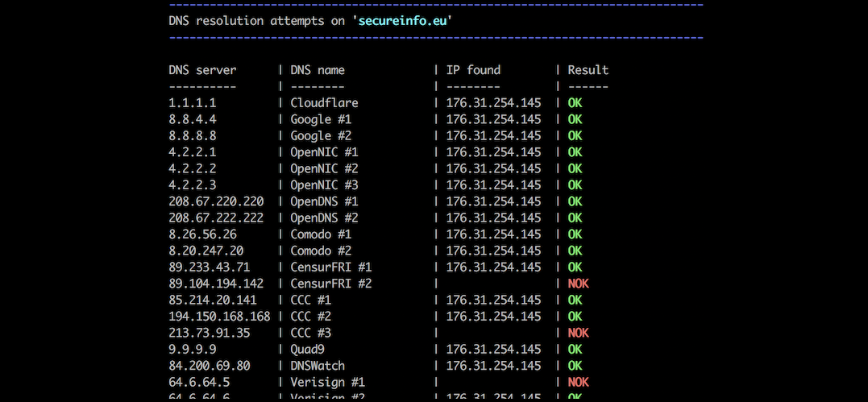Select the 'CCC #1' DNS name
The height and width of the screenshot is (402, 868).
coord(310,300)
